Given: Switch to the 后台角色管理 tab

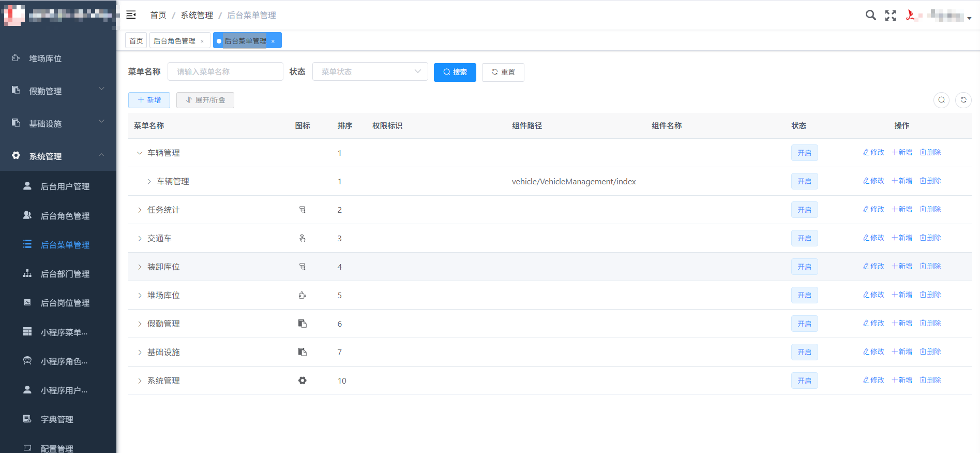Looking at the screenshot, I should pyautogui.click(x=174, y=41).
